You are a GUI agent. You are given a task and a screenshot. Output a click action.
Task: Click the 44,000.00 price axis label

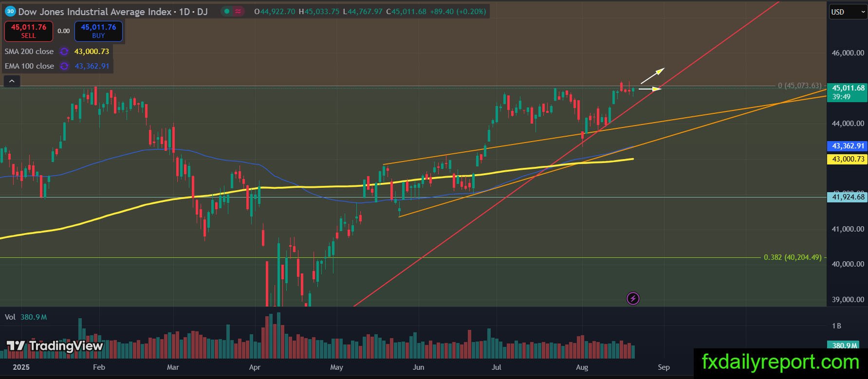pos(848,124)
